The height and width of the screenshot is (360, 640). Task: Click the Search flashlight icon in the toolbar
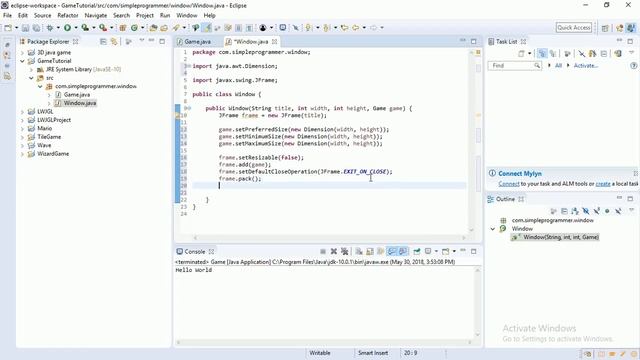coord(176,28)
